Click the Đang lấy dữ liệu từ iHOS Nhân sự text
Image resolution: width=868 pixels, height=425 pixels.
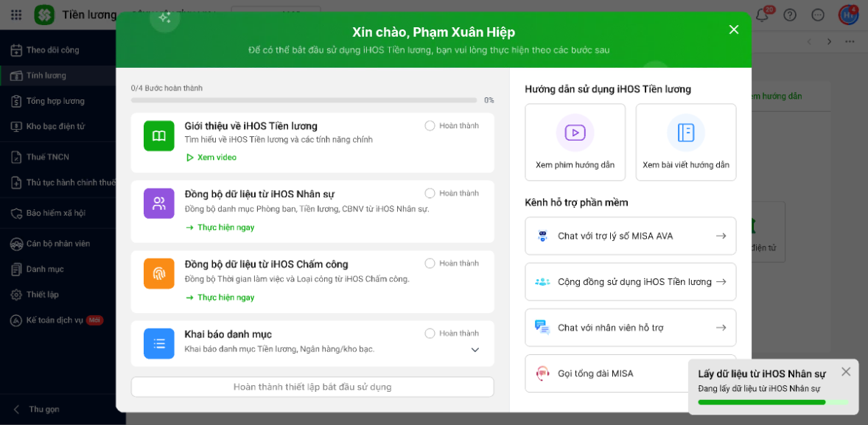click(x=759, y=388)
